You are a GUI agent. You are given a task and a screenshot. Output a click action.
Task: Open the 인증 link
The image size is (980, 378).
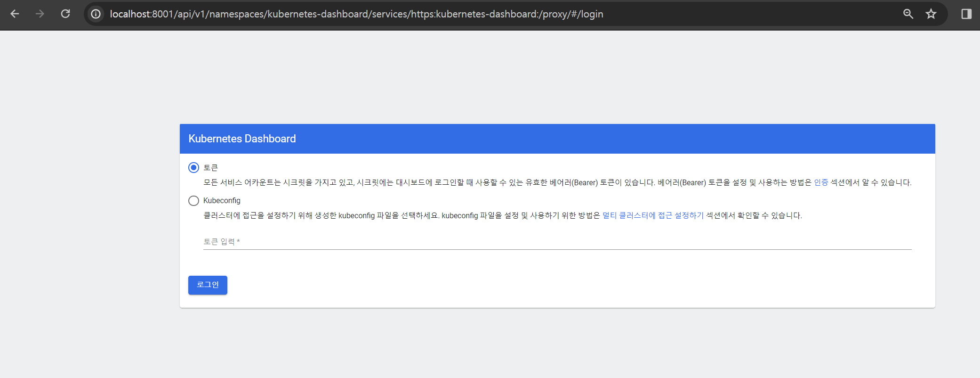click(x=821, y=182)
